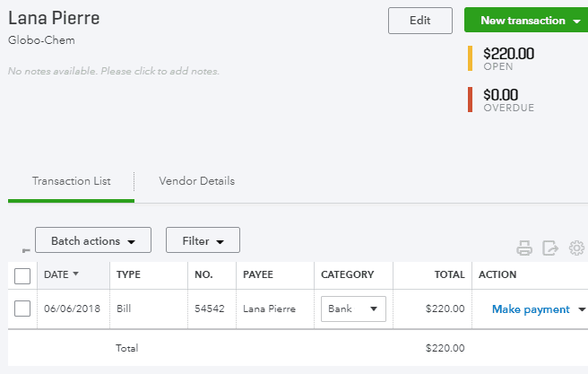Image resolution: width=588 pixels, height=374 pixels.
Task: Click the export icon above the table
Action: point(550,248)
